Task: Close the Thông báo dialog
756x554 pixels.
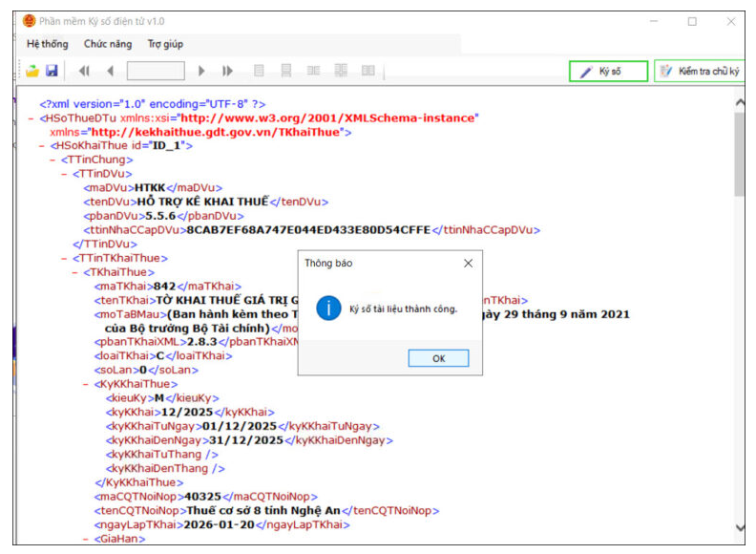Action: click(468, 263)
